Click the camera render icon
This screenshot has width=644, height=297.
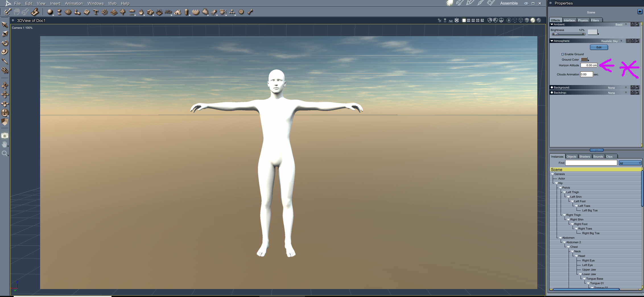(x=5, y=136)
